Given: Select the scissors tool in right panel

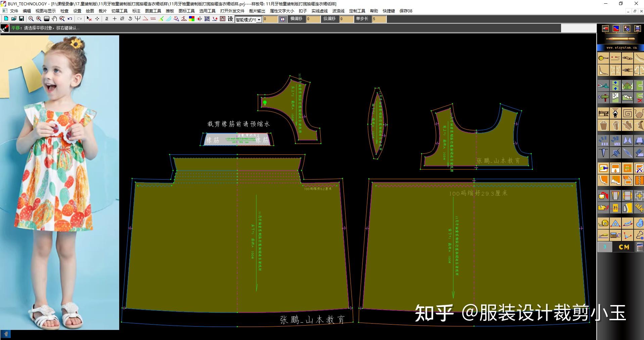Looking at the screenshot, I should tap(603, 85).
